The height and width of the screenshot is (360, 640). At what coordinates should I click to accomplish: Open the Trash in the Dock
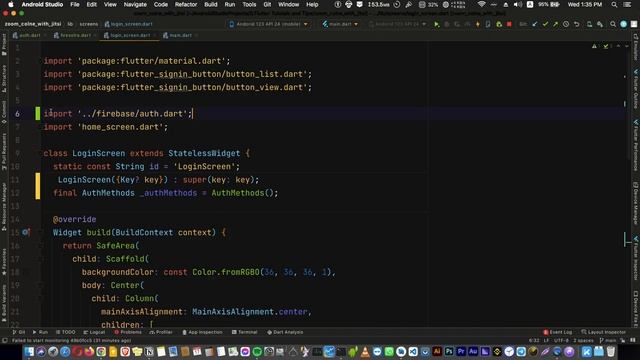(x=611, y=351)
